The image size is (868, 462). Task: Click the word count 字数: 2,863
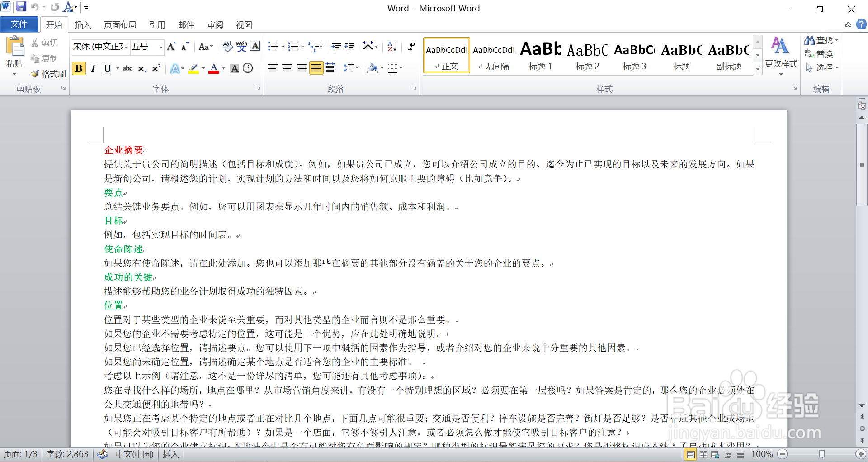(x=67, y=454)
